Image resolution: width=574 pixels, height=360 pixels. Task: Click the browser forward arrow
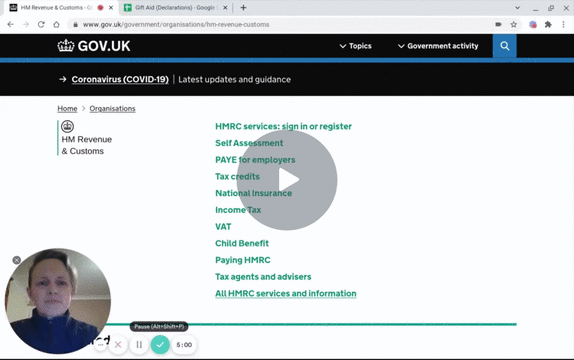[26, 25]
